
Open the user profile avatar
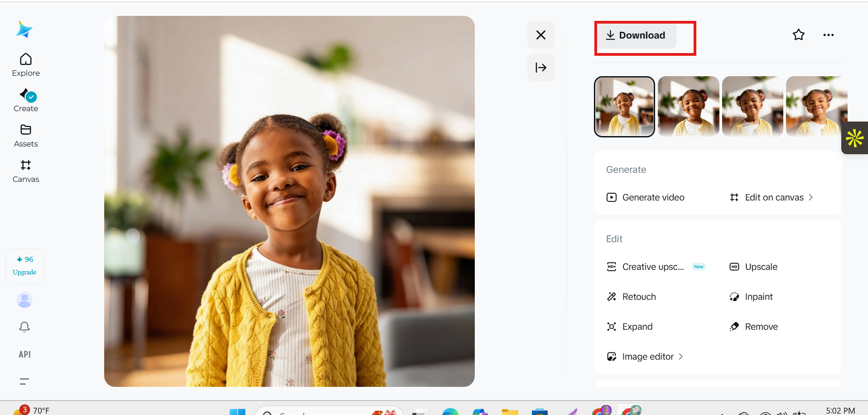(24, 300)
